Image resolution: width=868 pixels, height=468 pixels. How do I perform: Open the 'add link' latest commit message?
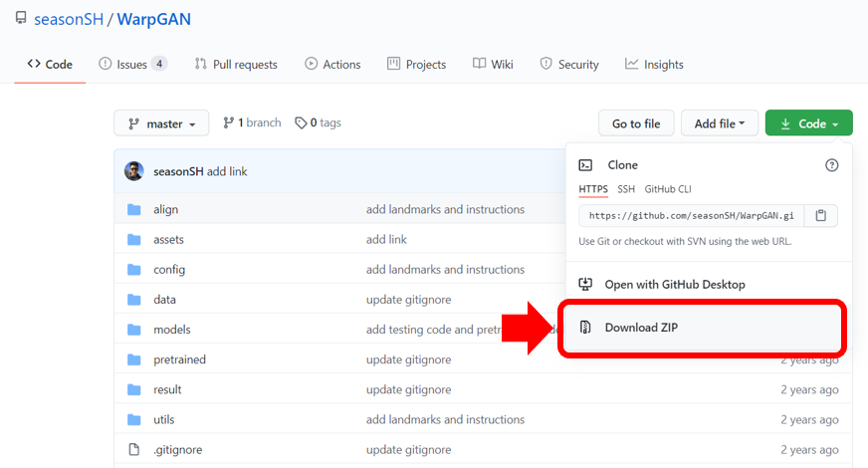227,171
